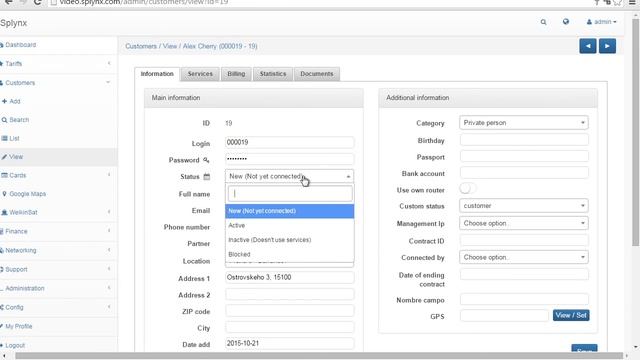Expand the Finance sidebar menu

(x=58, y=231)
